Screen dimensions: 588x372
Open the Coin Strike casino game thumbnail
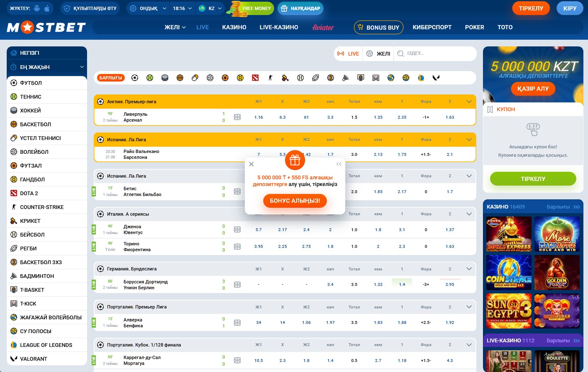(509, 273)
